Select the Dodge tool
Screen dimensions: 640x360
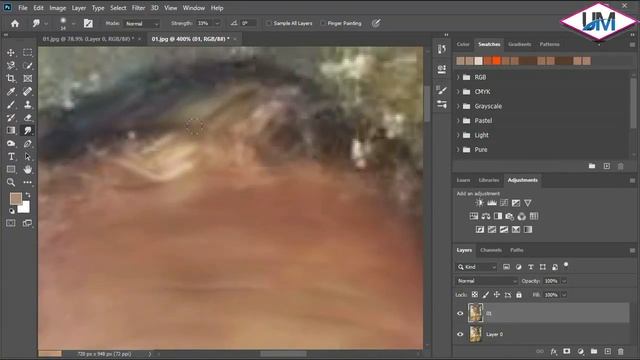pyautogui.click(x=11, y=144)
